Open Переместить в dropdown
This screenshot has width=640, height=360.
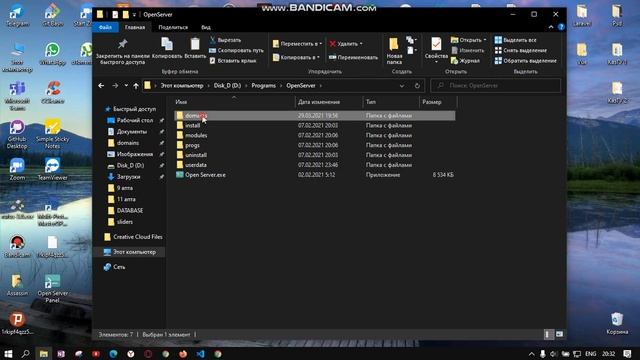click(297, 44)
